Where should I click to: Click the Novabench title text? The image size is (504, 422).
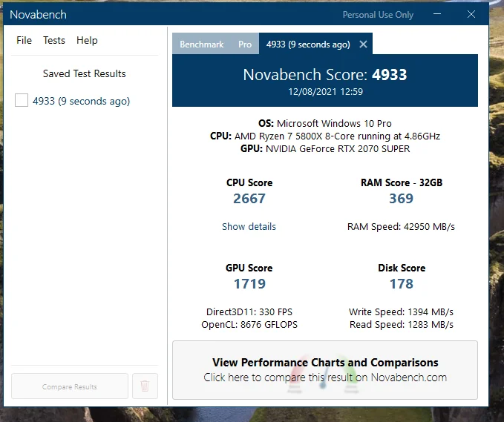point(38,14)
